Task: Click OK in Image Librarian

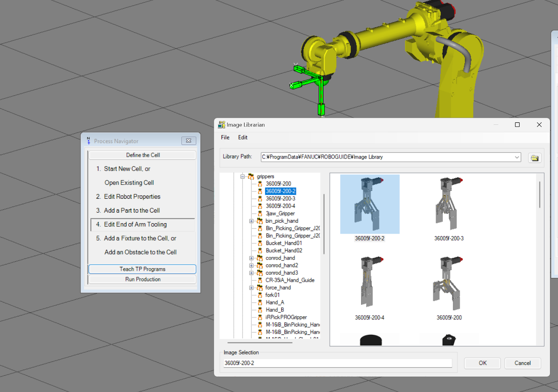Action: click(x=482, y=363)
